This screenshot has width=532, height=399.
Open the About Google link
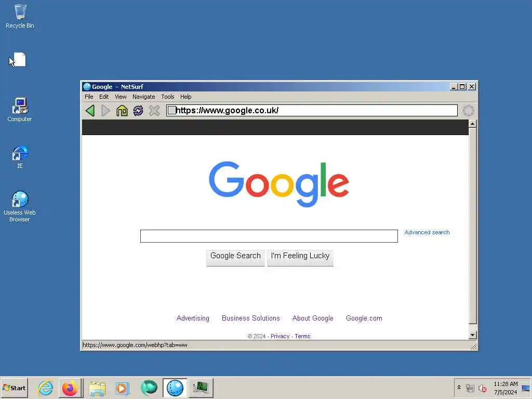(313, 318)
